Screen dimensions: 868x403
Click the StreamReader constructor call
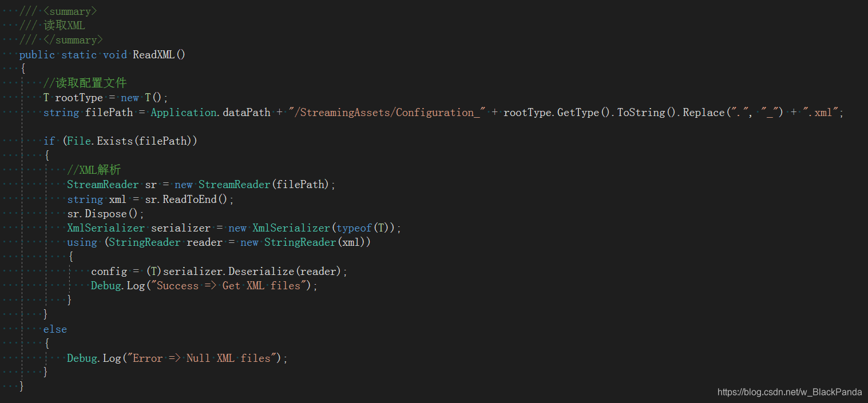[234, 184]
